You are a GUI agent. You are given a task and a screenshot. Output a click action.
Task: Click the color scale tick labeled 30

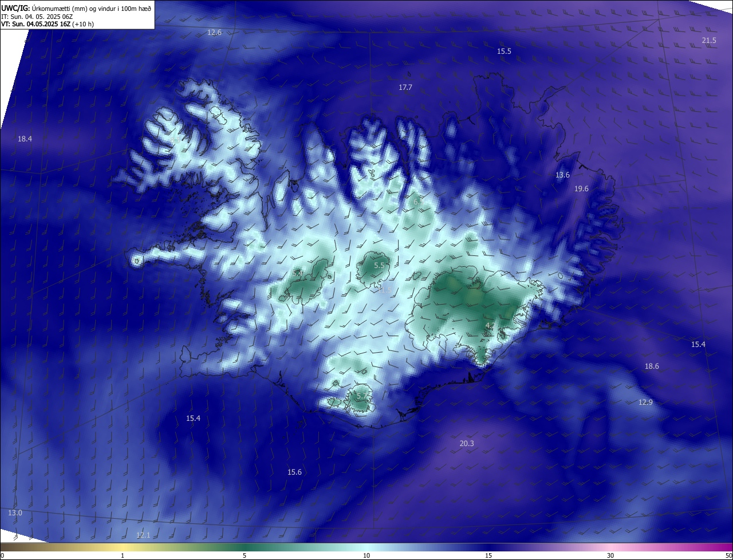click(x=610, y=555)
